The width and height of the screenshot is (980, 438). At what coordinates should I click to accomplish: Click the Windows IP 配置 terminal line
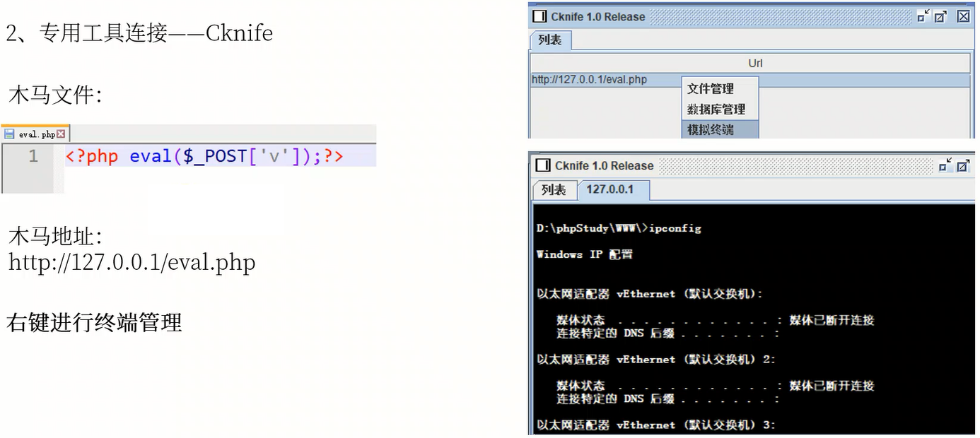(585, 254)
